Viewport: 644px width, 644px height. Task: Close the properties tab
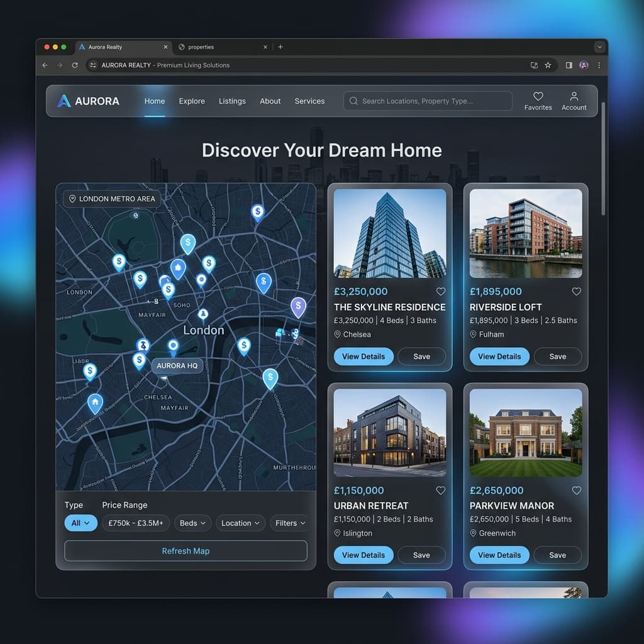265,47
